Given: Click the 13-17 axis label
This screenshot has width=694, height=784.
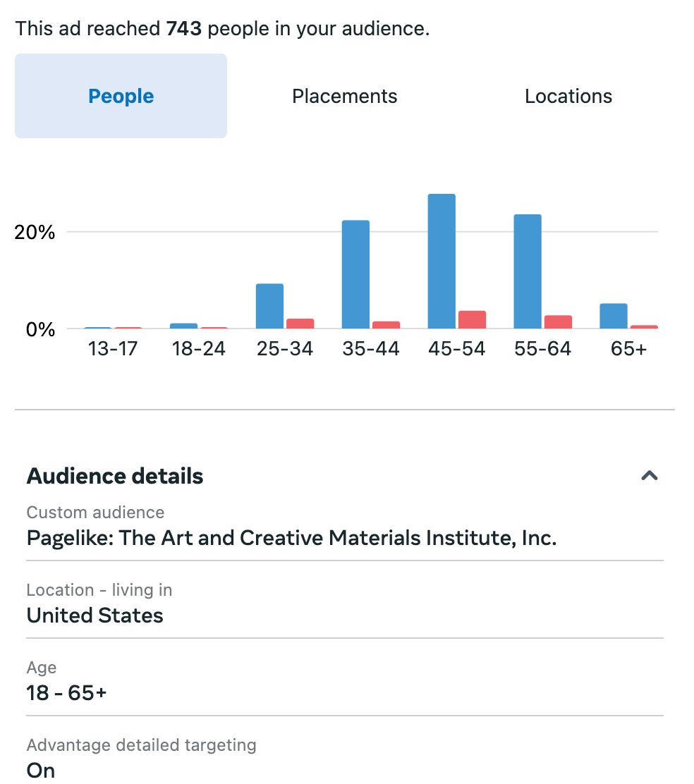Looking at the screenshot, I should 113,348.
